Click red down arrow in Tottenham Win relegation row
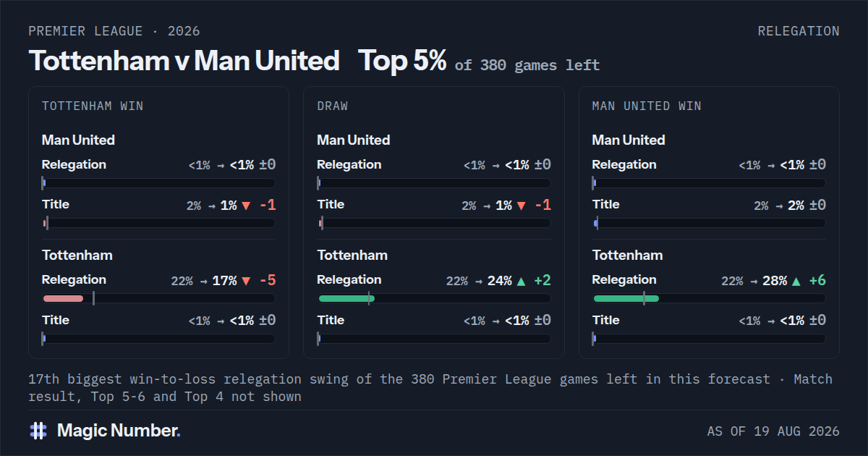The height and width of the screenshot is (456, 868). [x=246, y=281]
